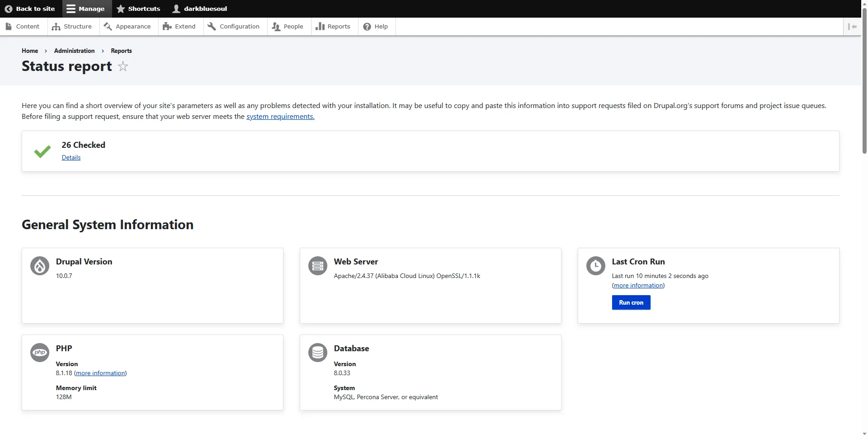The image size is (868, 438).
Task: Click the PHP logo icon
Action: (x=39, y=352)
